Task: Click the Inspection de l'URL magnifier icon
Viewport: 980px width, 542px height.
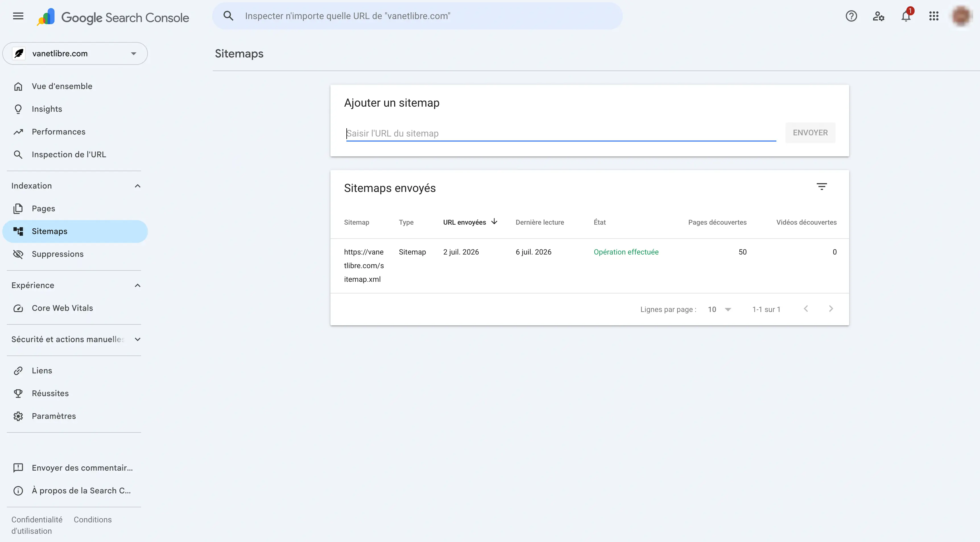Action: point(18,155)
